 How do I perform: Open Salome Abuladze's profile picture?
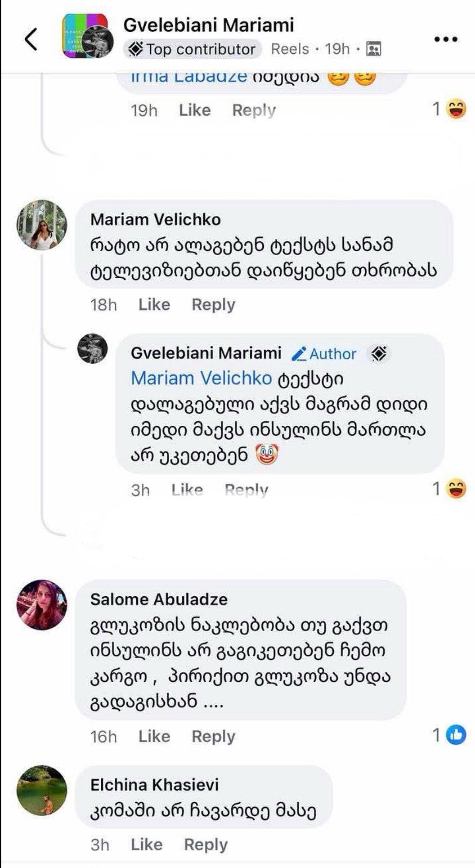pos(42,605)
